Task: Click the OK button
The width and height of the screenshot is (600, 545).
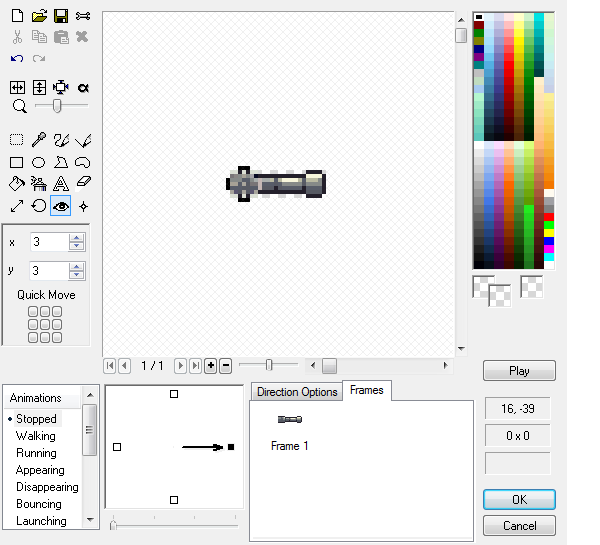Action: (519, 499)
